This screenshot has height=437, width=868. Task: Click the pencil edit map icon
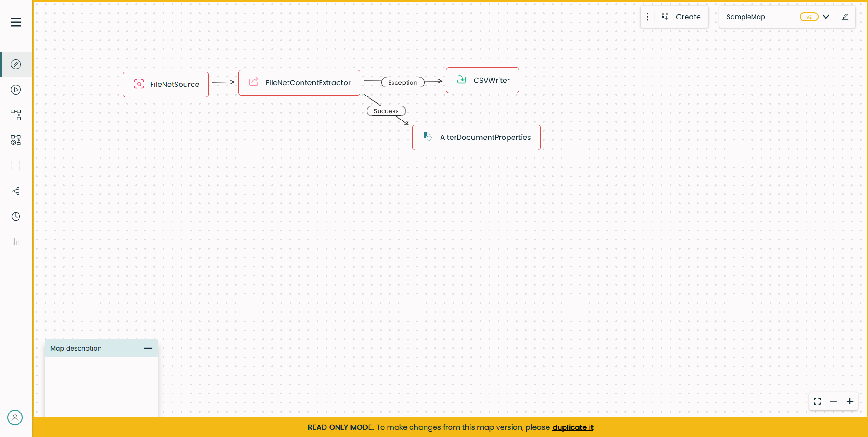(x=845, y=17)
